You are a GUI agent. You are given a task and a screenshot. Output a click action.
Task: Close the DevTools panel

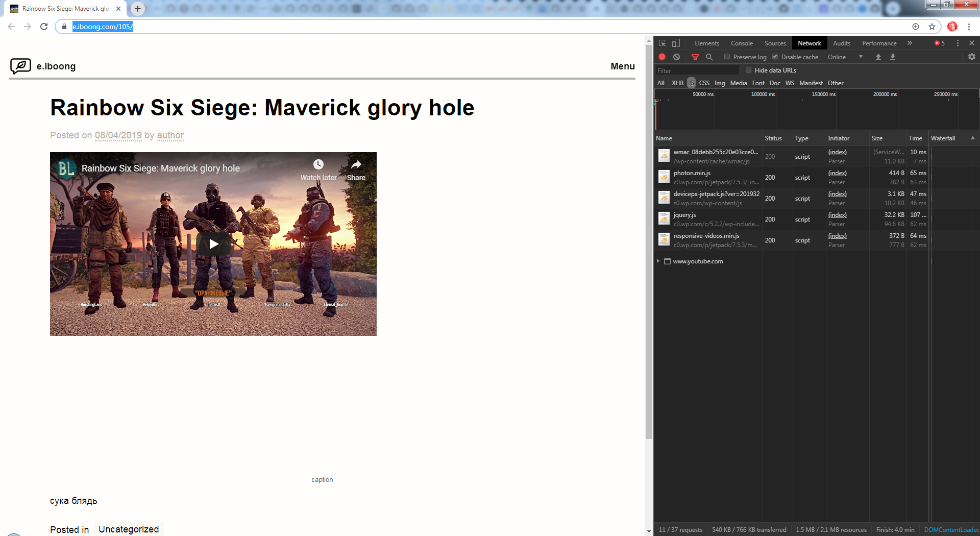(x=972, y=43)
